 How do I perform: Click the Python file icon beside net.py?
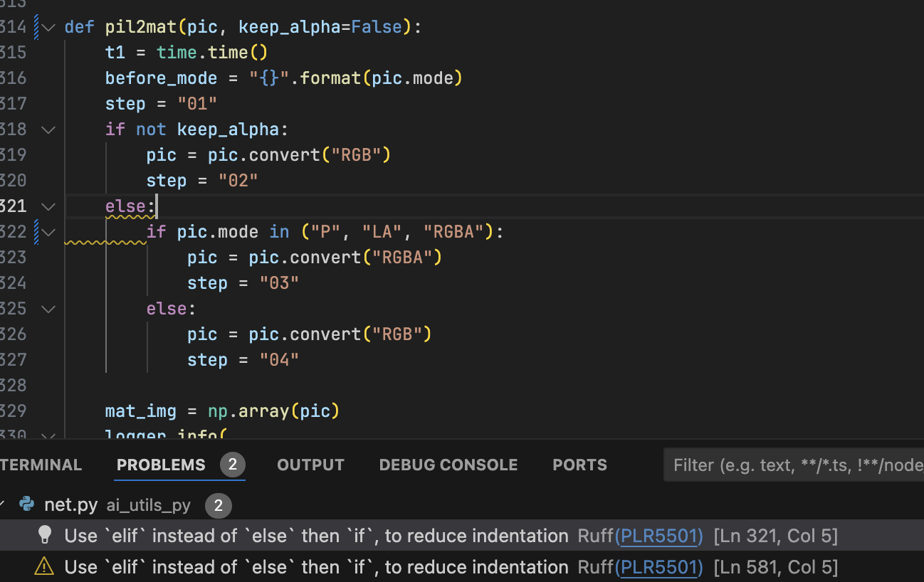pyautogui.click(x=27, y=505)
